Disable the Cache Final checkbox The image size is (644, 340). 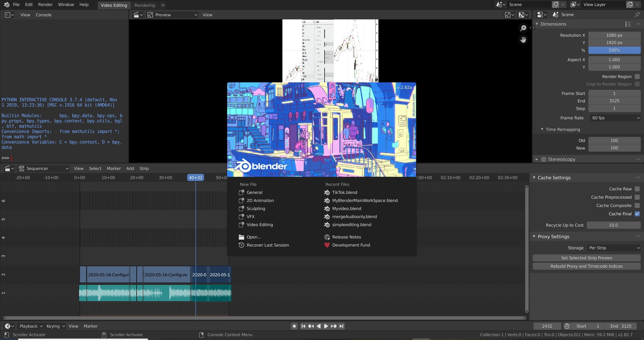pyautogui.click(x=637, y=214)
